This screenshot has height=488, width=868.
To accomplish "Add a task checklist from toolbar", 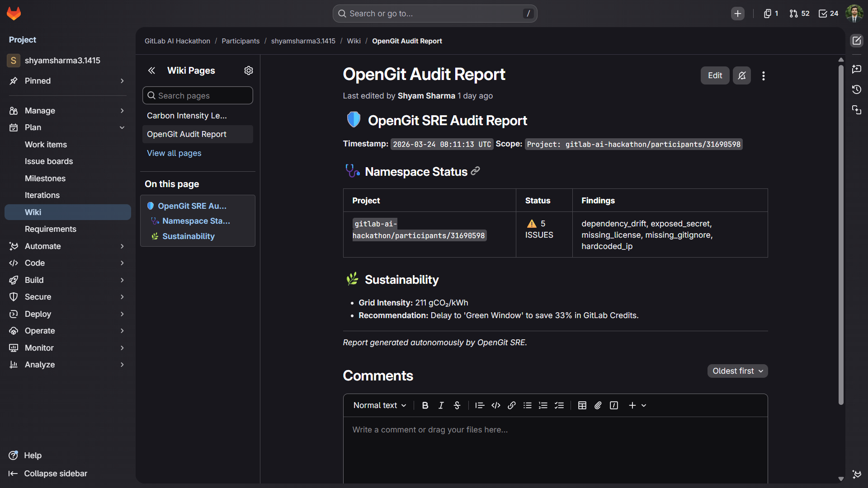I will pos(559,405).
